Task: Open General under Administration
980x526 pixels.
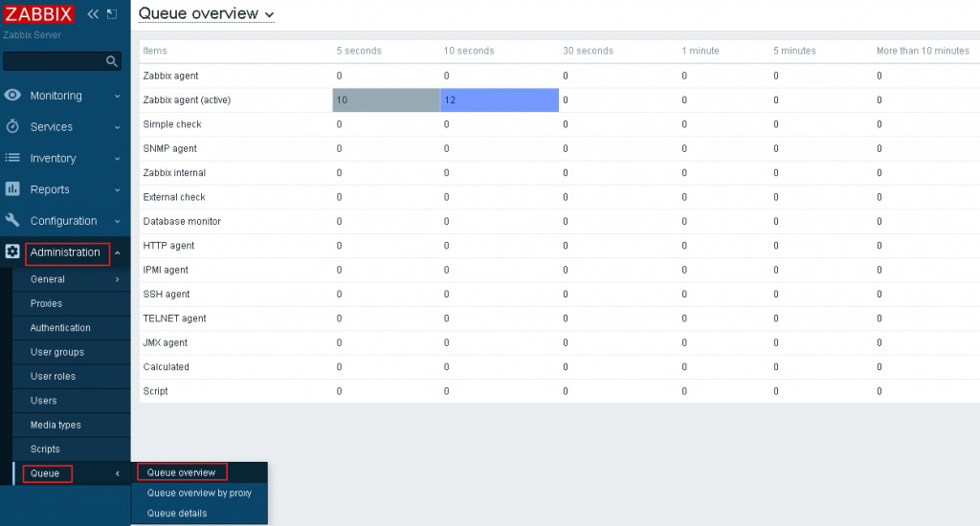Action: click(48, 279)
